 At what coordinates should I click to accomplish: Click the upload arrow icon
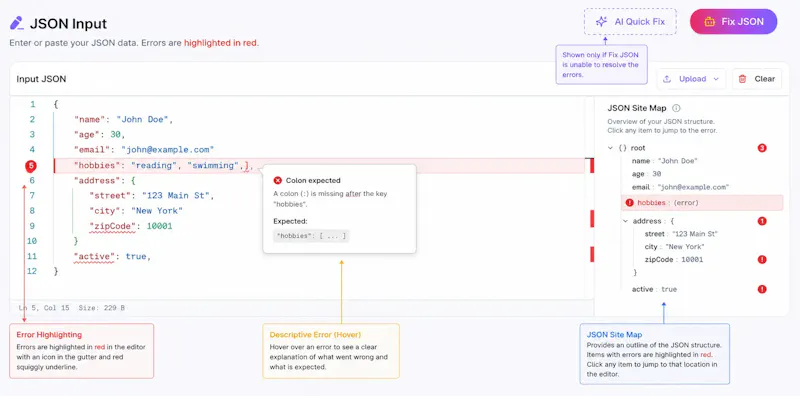point(667,79)
